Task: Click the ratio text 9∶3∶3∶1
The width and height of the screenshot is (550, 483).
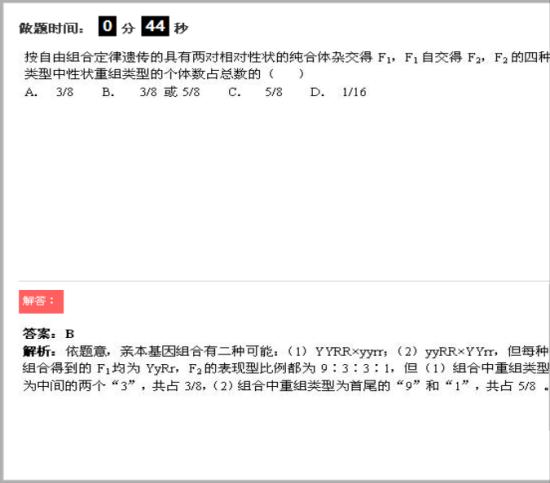Action: click(355, 368)
